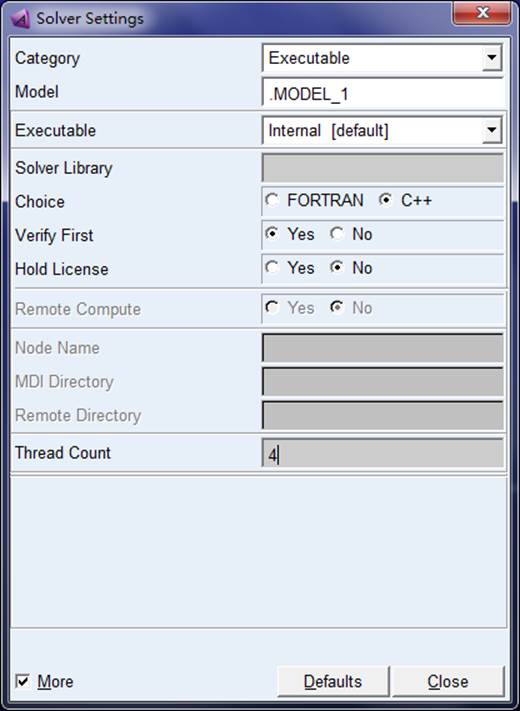Click the Close button at bottom
Image resolution: width=520 pixels, height=711 pixels.
click(x=448, y=681)
